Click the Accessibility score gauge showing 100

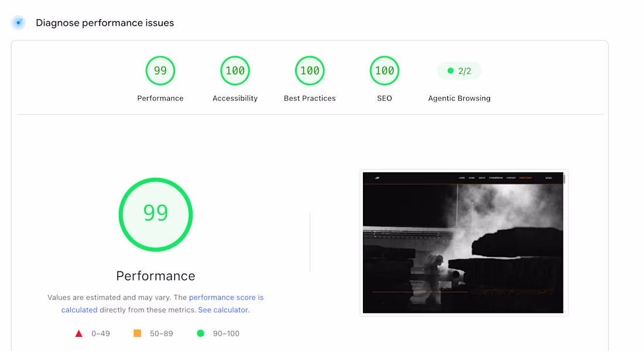[x=235, y=71]
